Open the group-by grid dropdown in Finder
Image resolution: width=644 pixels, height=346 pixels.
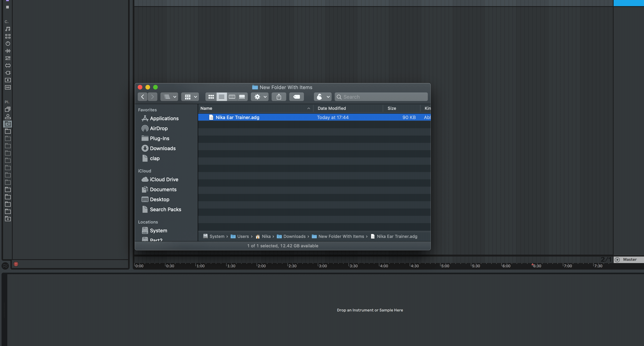click(x=190, y=97)
